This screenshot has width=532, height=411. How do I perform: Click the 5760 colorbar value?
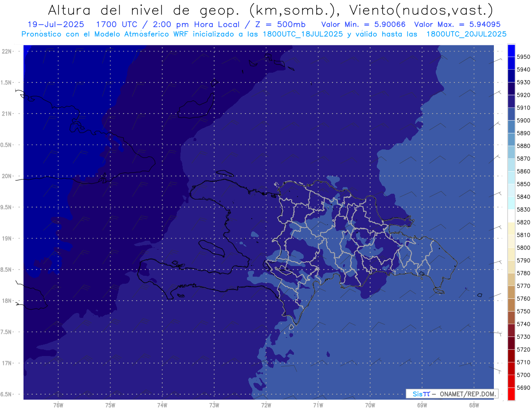[x=524, y=298]
